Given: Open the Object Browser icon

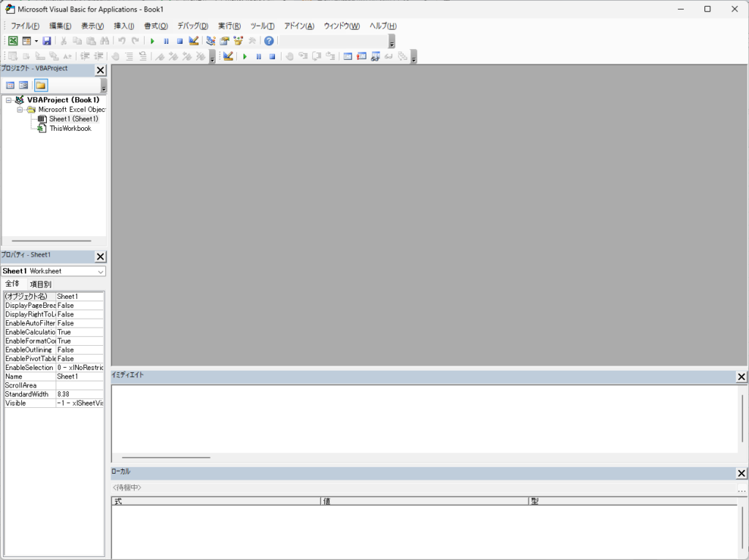Looking at the screenshot, I should (x=238, y=41).
